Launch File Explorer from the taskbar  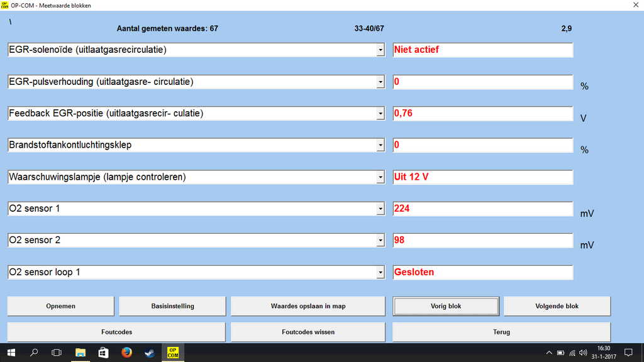[80, 353]
